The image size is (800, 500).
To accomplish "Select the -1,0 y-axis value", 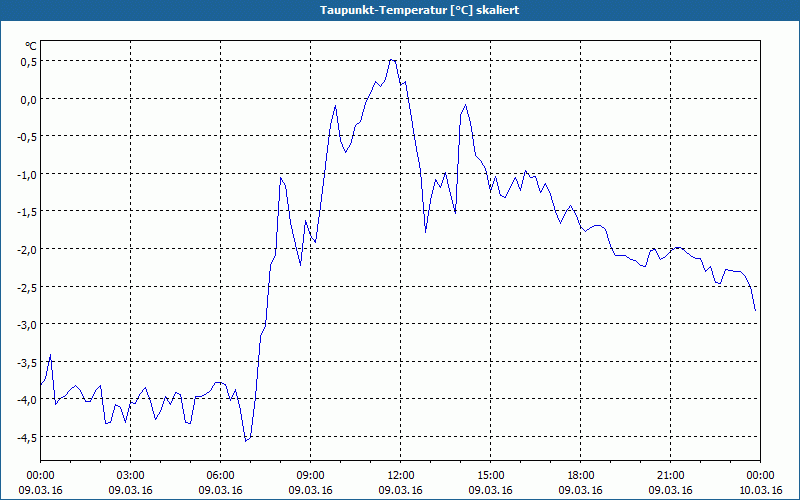I will pyautogui.click(x=27, y=174).
